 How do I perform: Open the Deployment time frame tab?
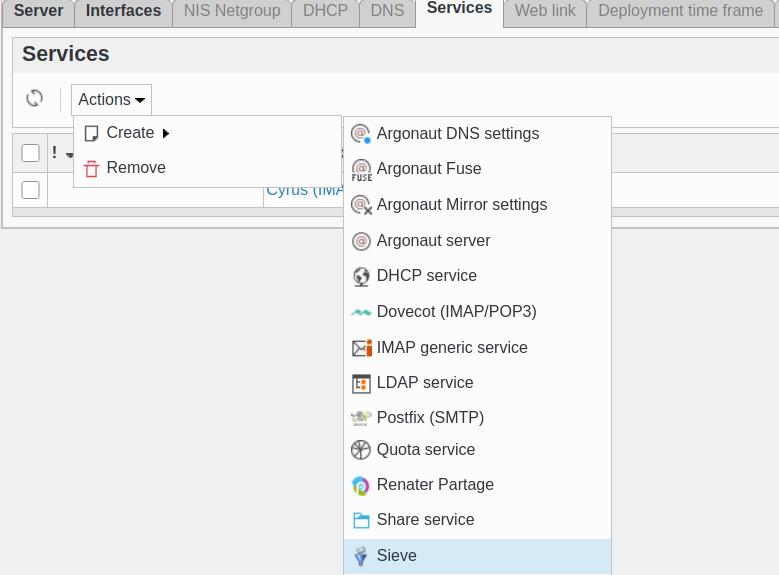(x=681, y=12)
